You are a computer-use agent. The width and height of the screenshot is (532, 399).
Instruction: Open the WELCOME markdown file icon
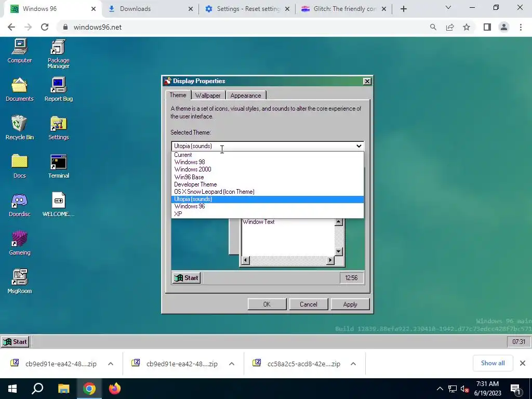58,205
